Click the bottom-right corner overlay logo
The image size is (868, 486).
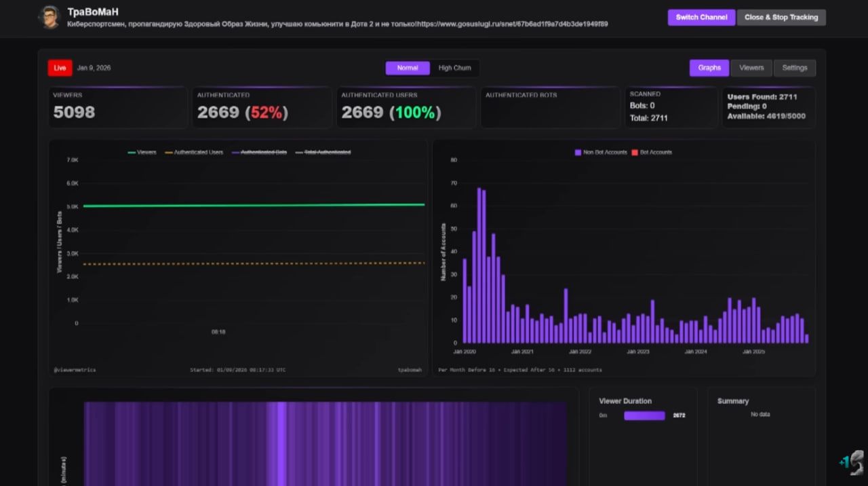coord(853,462)
